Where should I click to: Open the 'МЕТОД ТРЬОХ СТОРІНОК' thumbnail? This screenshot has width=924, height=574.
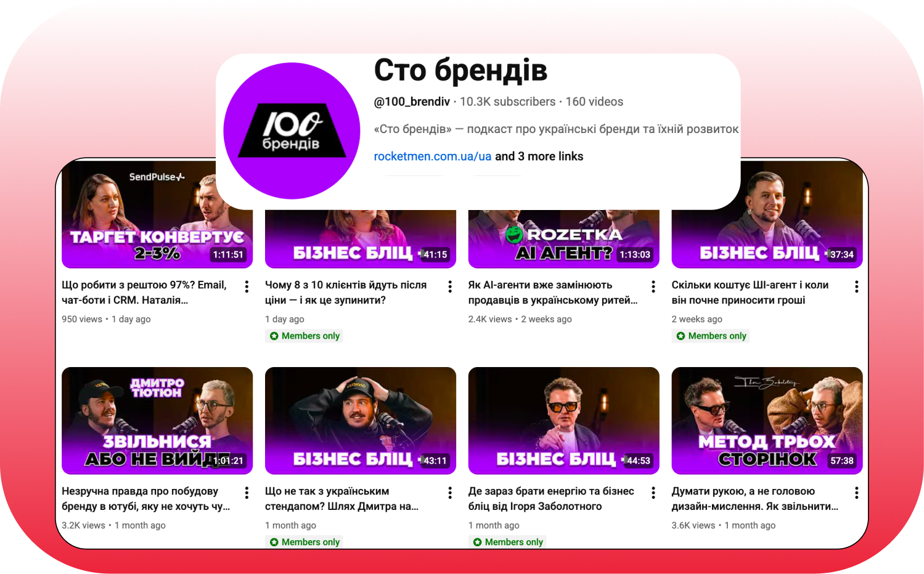point(767,421)
